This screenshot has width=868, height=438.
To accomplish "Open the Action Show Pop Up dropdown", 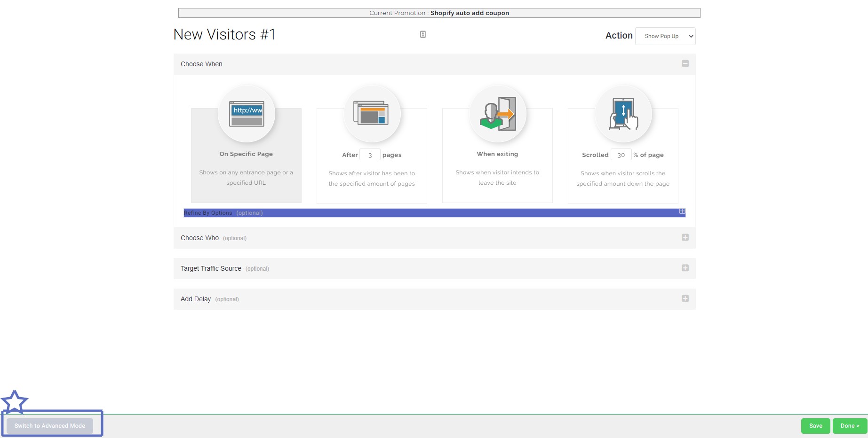I will (665, 36).
